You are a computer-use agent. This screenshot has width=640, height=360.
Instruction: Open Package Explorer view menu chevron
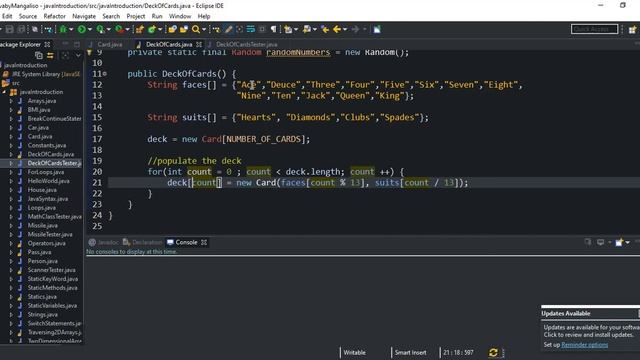pyautogui.click(x=78, y=56)
